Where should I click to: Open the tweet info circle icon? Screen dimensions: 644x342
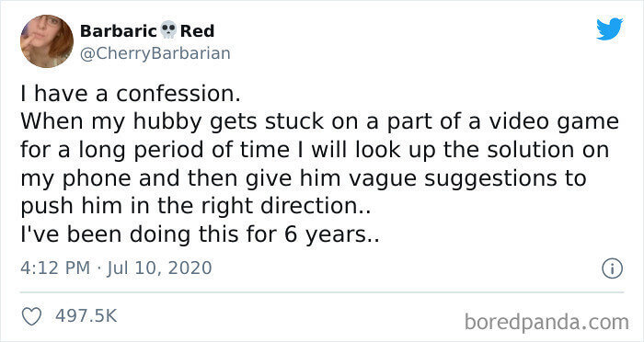click(x=612, y=269)
